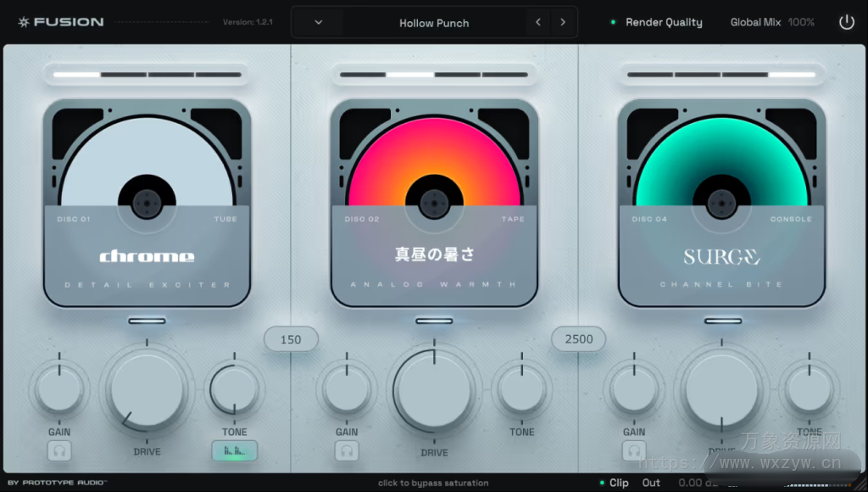Select the Global Mix label

click(755, 22)
